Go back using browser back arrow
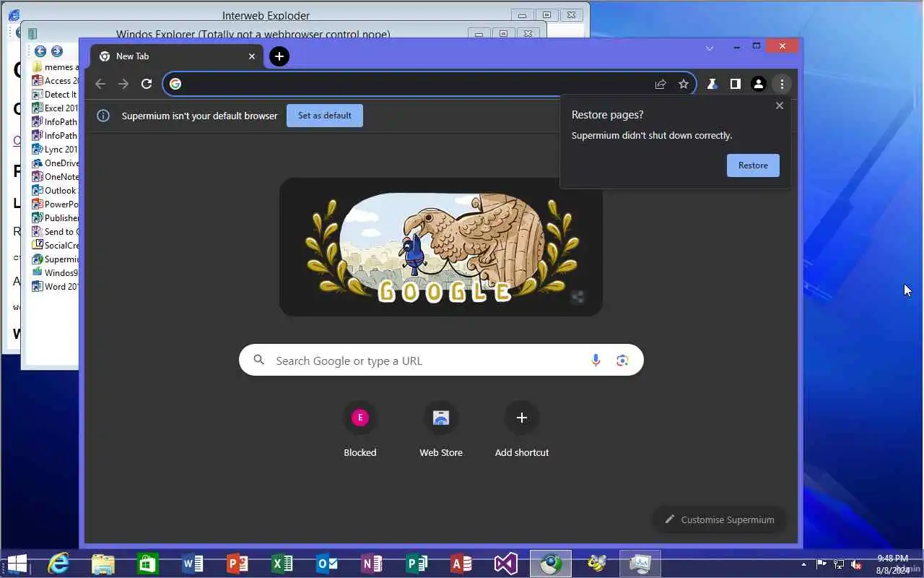This screenshot has width=924, height=578. pyautogui.click(x=100, y=84)
